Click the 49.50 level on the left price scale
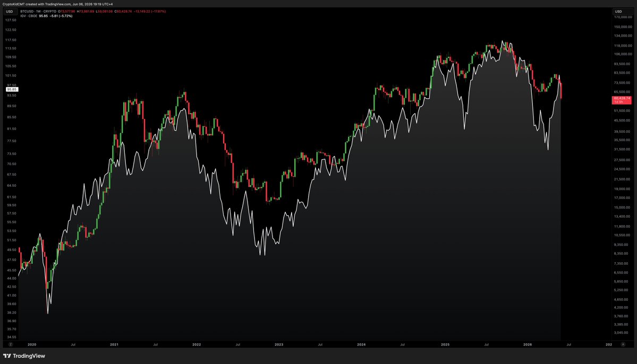Screen dimensions: 637x364 point(12,250)
